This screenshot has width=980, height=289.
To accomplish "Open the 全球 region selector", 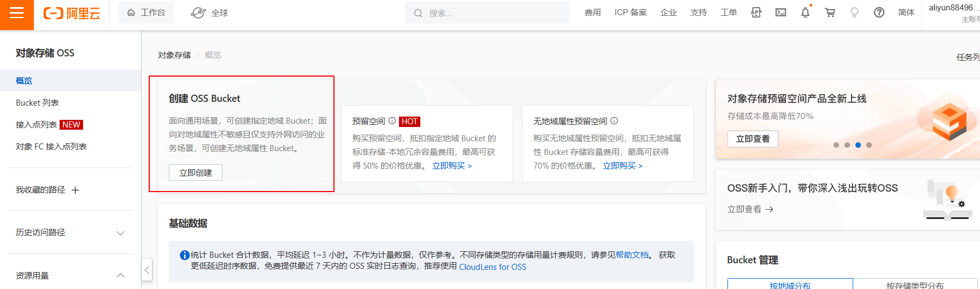I will (x=210, y=13).
